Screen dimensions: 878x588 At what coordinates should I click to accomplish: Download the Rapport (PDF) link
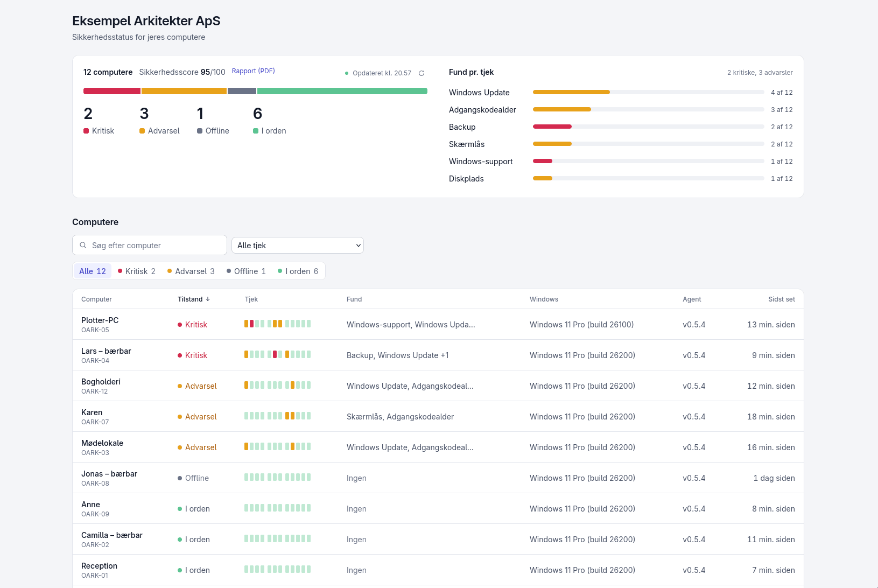pos(254,71)
